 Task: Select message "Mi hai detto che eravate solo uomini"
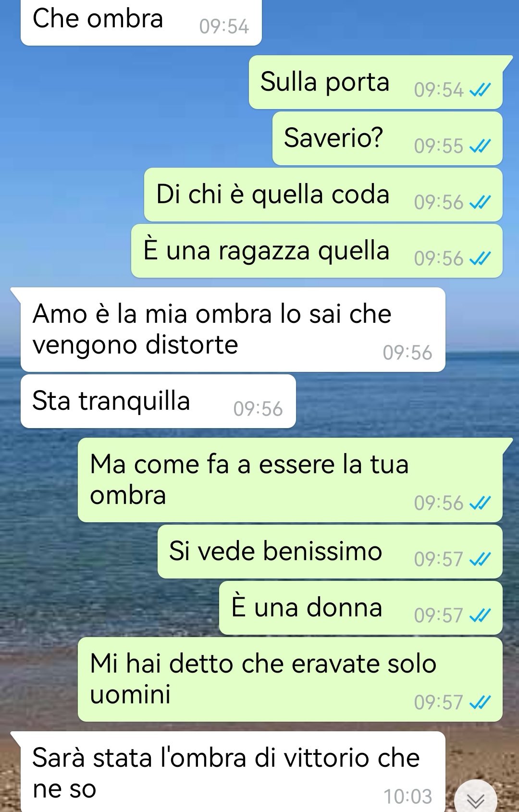(290, 679)
